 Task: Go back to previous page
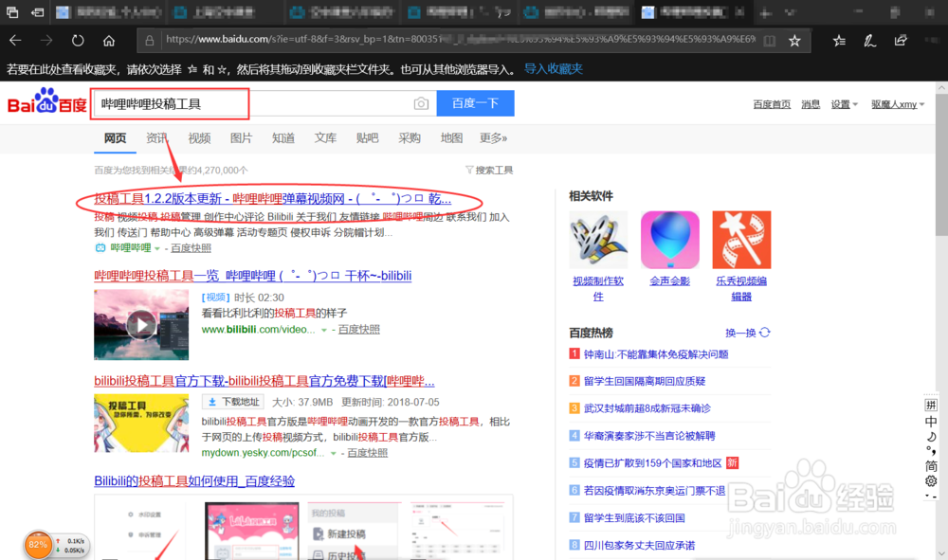coord(16,41)
